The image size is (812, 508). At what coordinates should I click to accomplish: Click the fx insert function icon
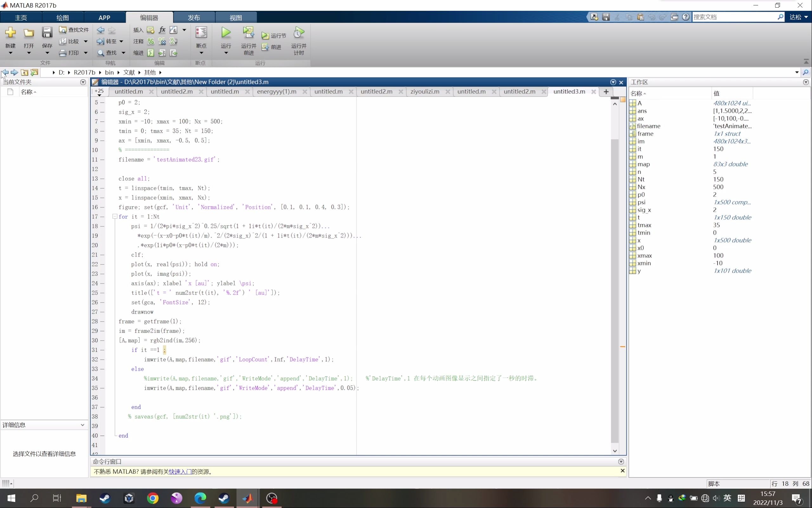pos(162,30)
